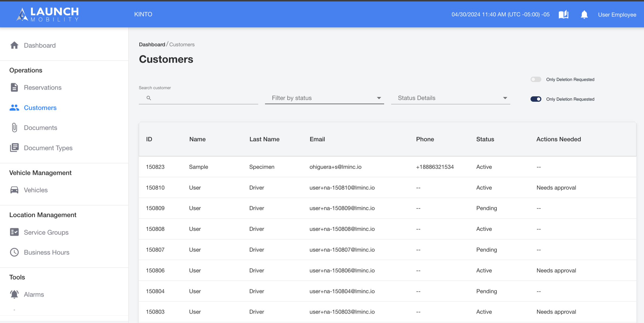The width and height of the screenshot is (644, 323).
Task: Open Service Groups in sidebar
Action: 46,232
